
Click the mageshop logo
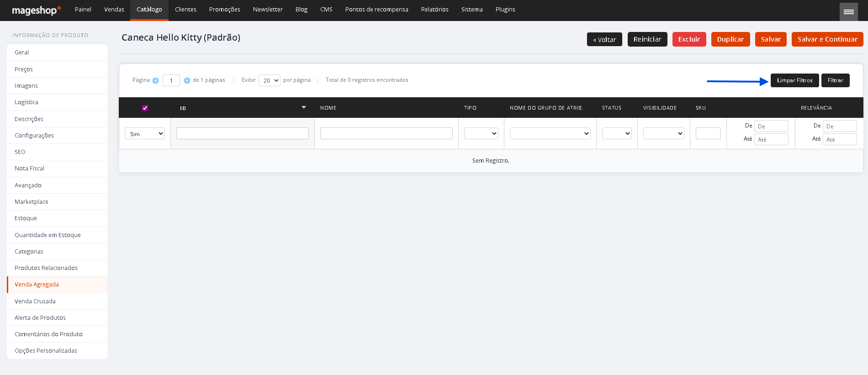click(36, 10)
